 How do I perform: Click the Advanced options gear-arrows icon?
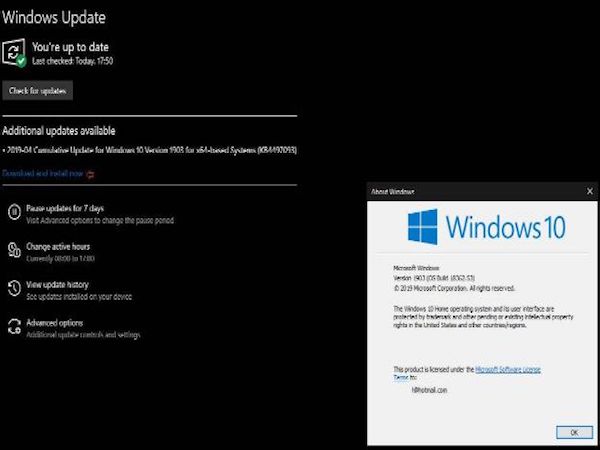tap(14, 326)
